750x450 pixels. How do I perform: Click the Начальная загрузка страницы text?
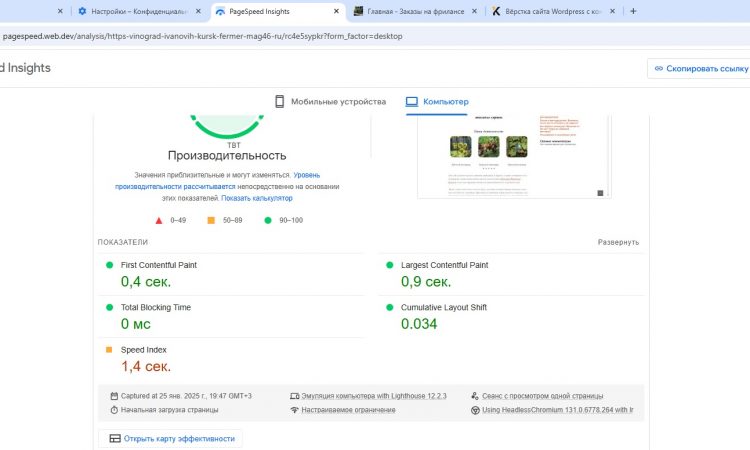[169, 410]
